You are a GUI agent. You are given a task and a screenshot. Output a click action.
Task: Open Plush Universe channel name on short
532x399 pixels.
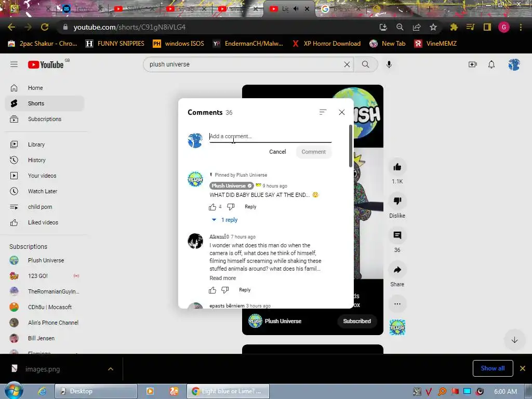[283, 321]
